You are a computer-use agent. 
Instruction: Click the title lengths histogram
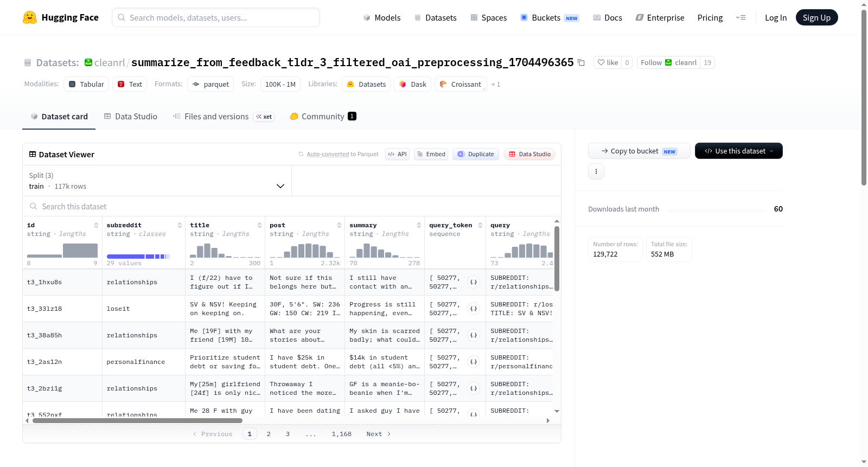(x=225, y=251)
